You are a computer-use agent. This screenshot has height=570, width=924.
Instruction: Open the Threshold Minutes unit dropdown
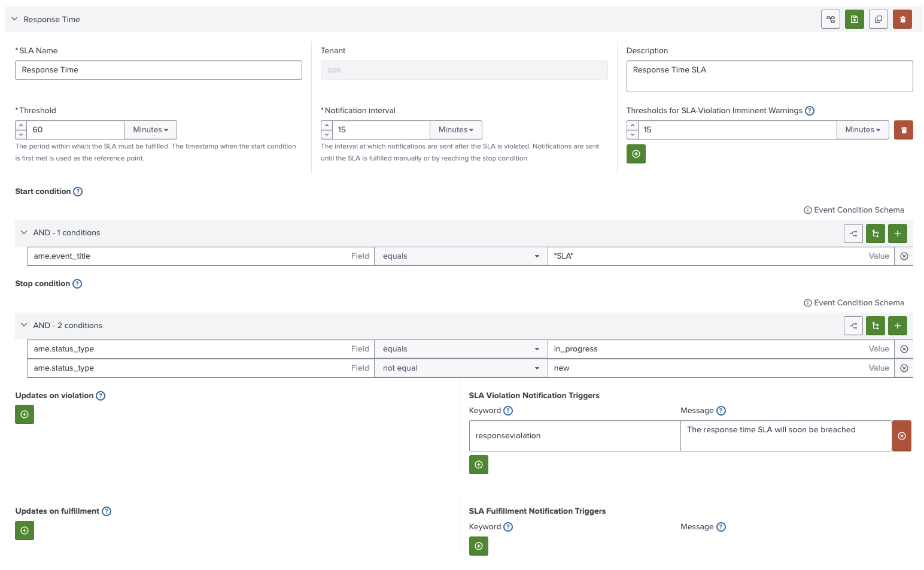point(150,129)
